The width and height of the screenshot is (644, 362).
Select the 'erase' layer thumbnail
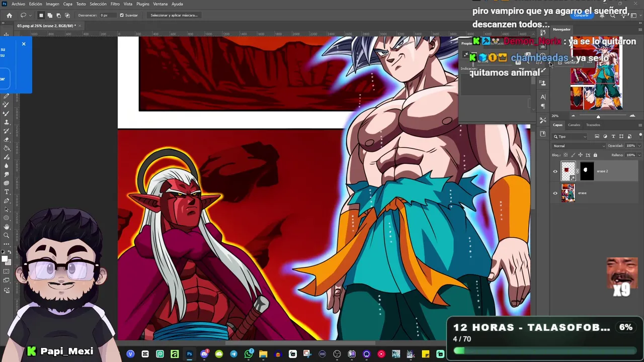(568, 193)
